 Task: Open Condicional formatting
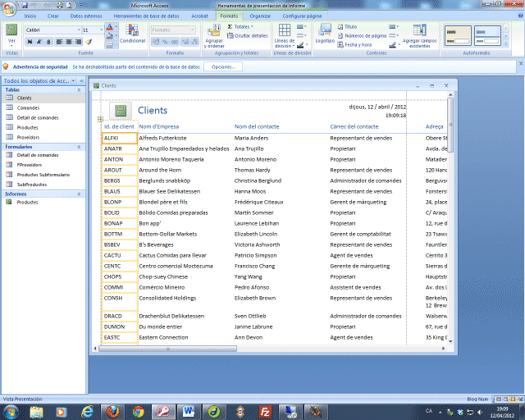click(133, 34)
